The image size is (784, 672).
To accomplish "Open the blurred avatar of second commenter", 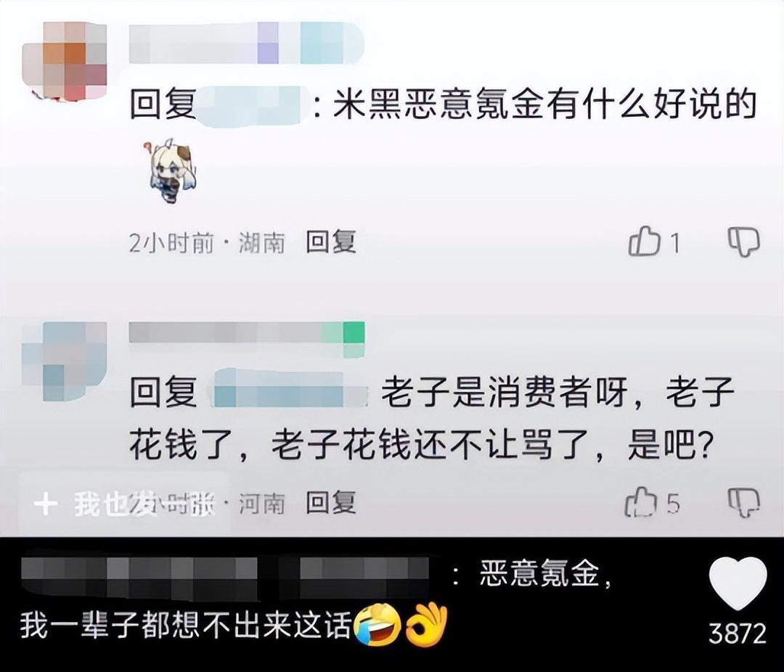I will (x=65, y=361).
